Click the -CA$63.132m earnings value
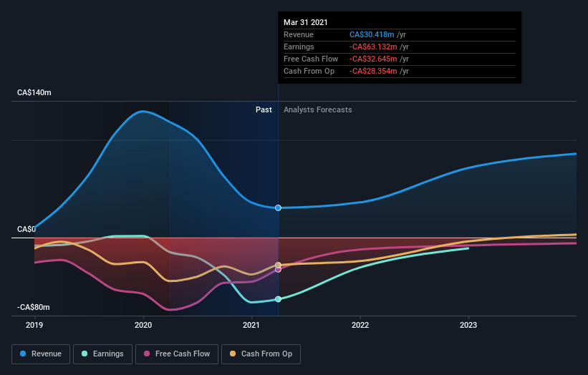The width and height of the screenshot is (588, 375). [x=373, y=47]
